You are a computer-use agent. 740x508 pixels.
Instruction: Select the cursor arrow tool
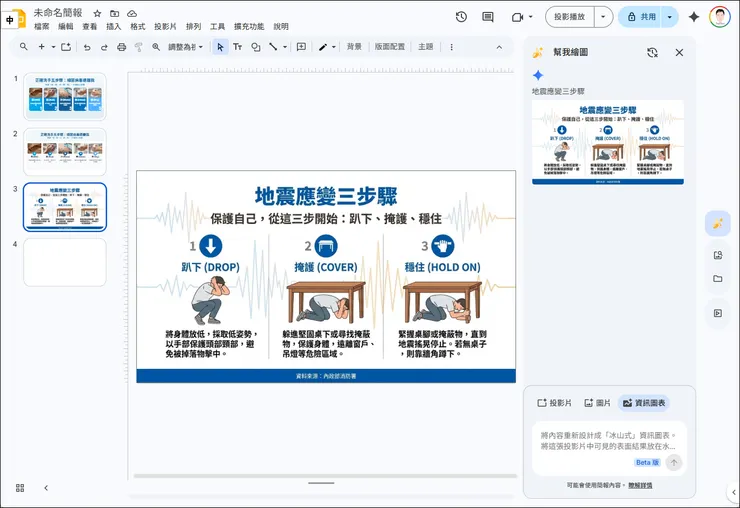[x=220, y=47]
